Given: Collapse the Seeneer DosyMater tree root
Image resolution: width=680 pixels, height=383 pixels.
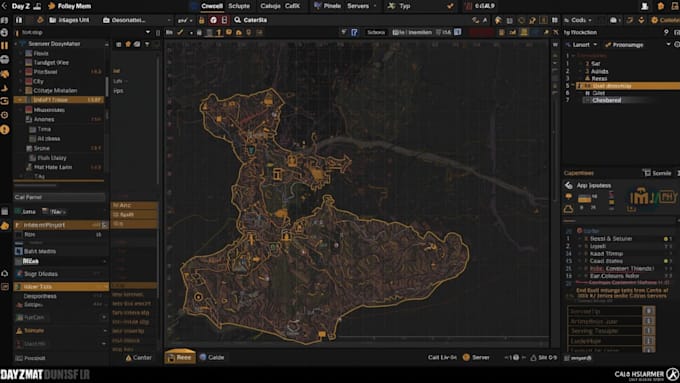Looking at the screenshot, I should [16, 44].
